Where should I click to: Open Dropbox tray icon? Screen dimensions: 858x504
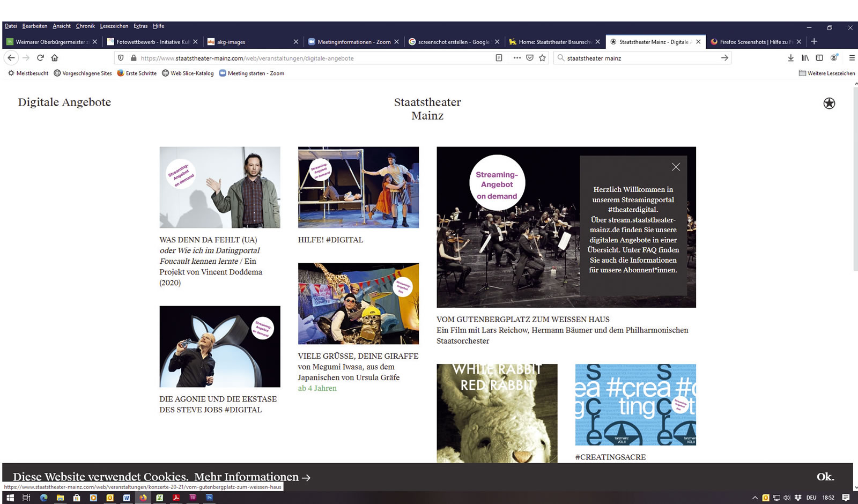click(x=798, y=498)
